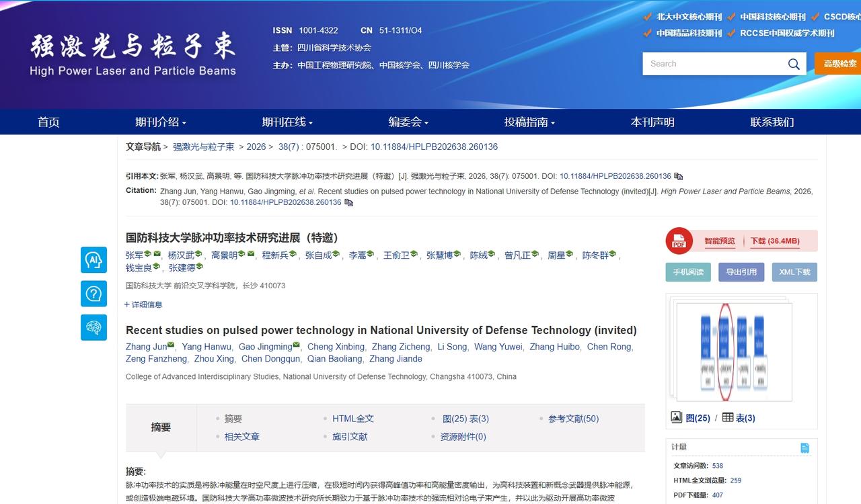Click the search magnifier icon

794,64
